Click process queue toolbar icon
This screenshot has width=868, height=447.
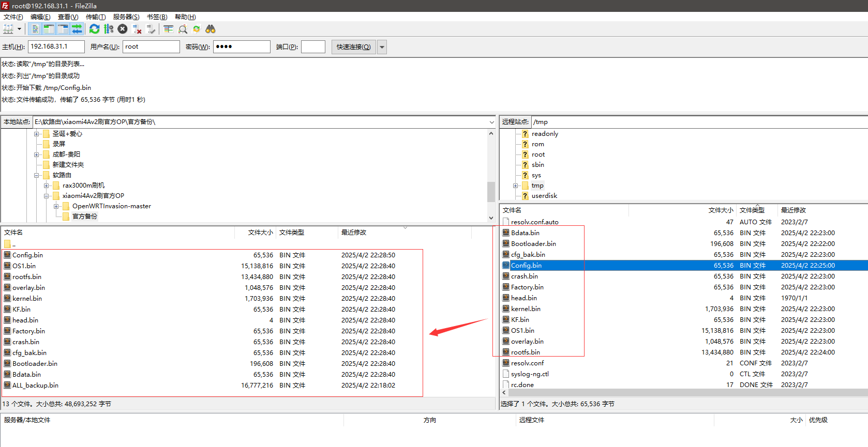[x=108, y=29]
